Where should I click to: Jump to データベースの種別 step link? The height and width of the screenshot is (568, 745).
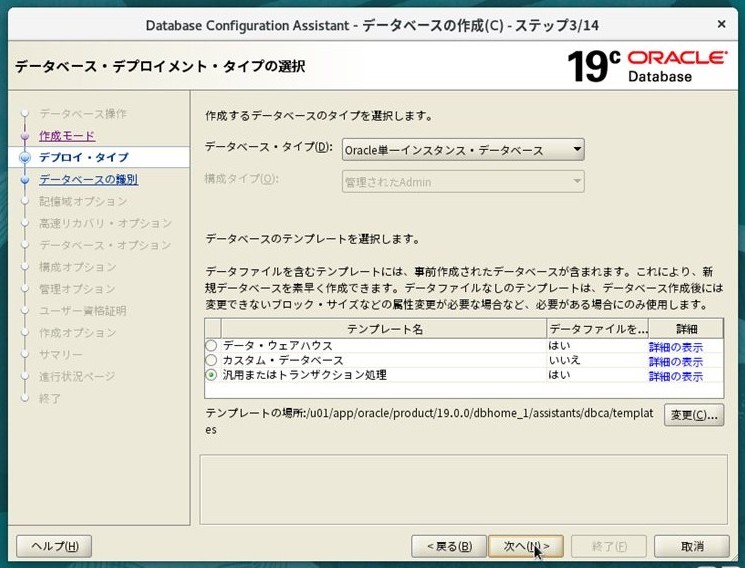[x=88, y=179]
